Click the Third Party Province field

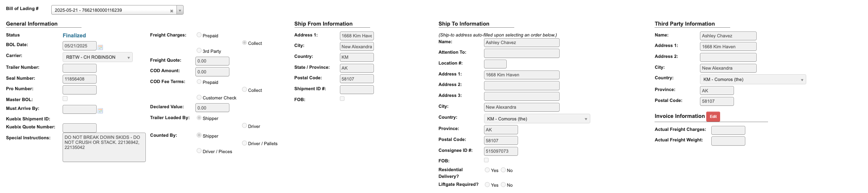(717, 91)
